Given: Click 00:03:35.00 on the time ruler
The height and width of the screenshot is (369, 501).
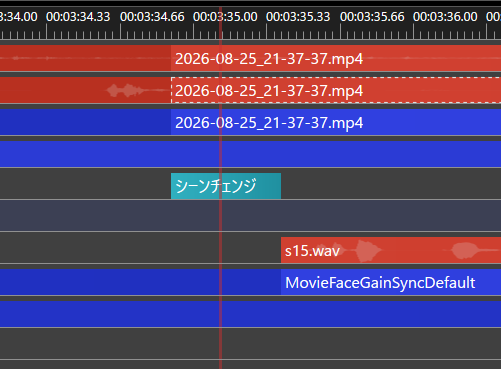Looking at the screenshot, I should (225, 17).
